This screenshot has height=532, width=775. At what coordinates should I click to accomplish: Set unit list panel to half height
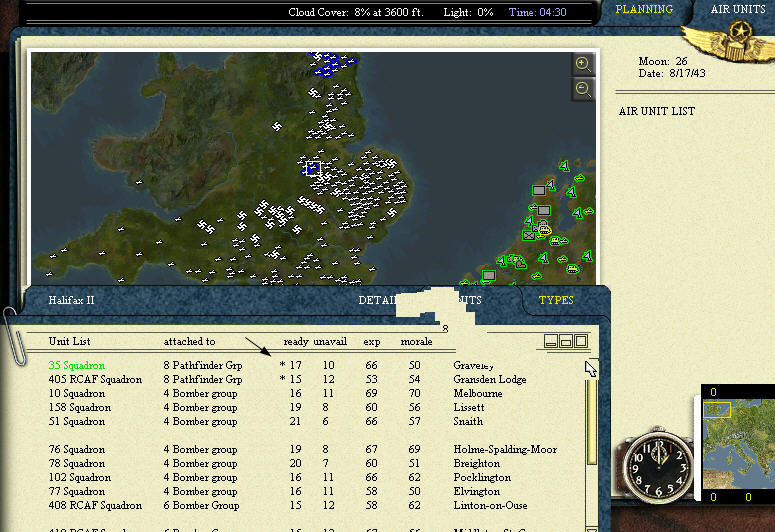pyautogui.click(x=566, y=341)
